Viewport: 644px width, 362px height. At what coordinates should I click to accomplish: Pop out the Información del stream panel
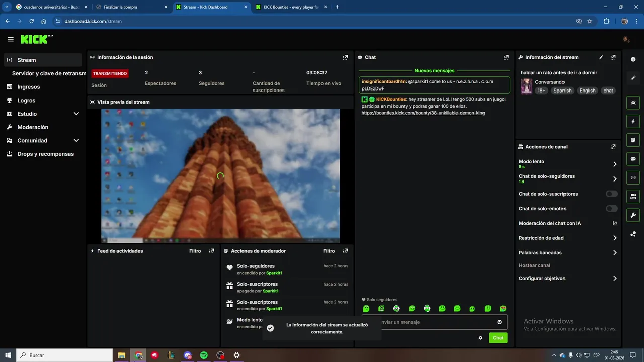point(613,57)
